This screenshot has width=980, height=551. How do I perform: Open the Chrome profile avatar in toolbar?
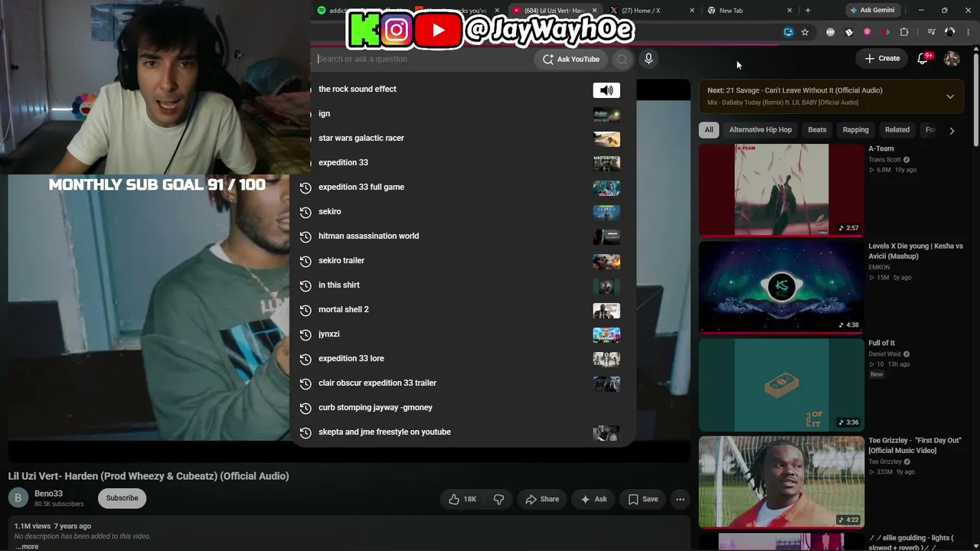click(x=950, y=32)
